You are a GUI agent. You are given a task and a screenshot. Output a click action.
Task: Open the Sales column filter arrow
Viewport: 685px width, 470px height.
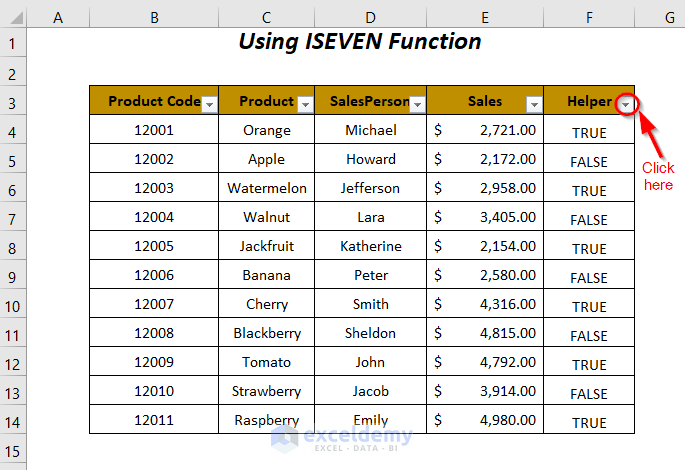pyautogui.click(x=534, y=104)
